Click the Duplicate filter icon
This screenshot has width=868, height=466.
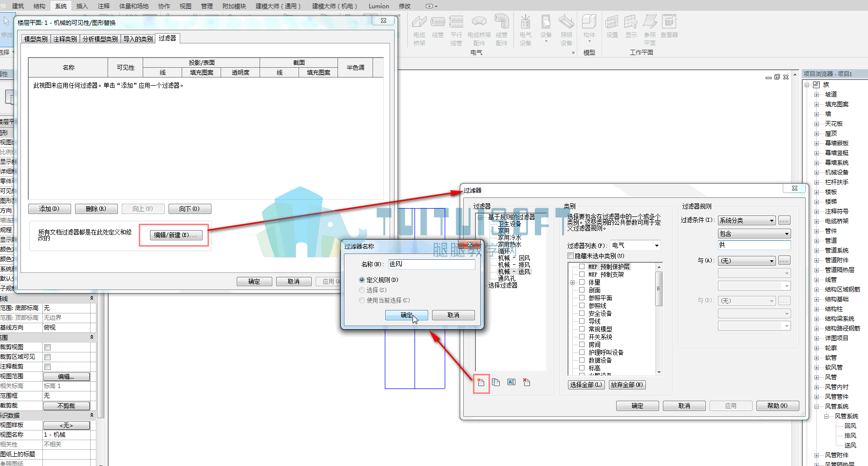coord(496,383)
